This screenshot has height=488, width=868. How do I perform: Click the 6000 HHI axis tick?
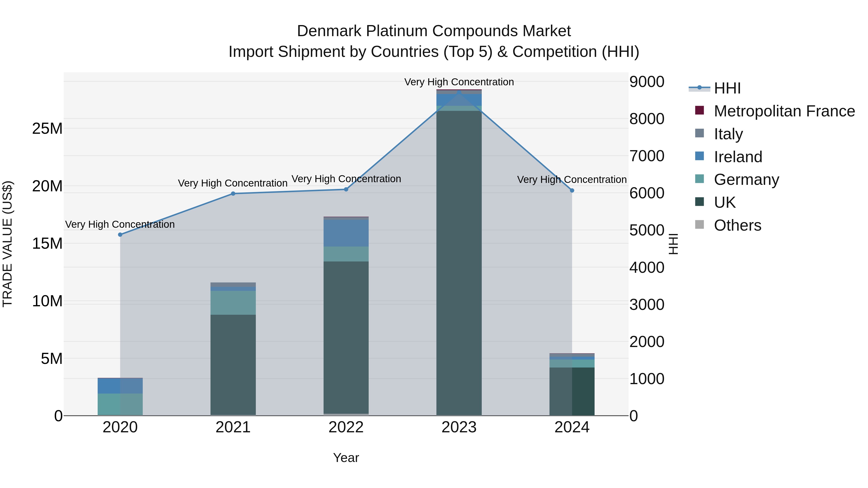[x=647, y=193]
